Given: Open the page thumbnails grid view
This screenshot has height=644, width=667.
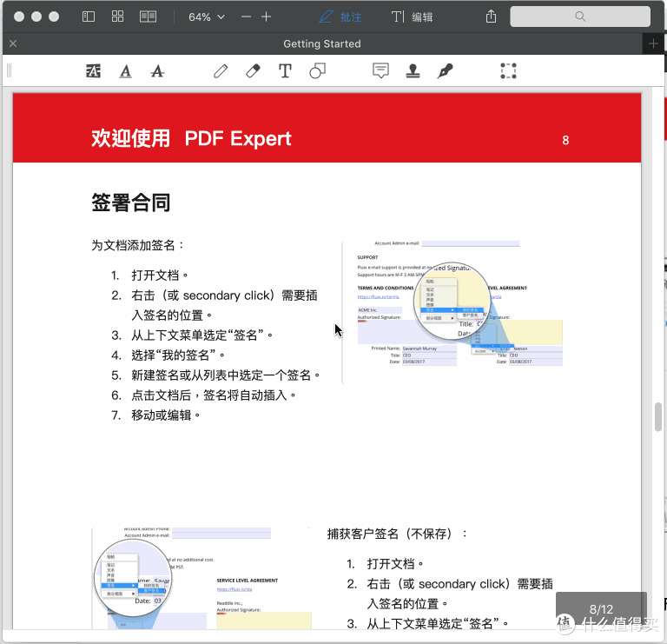Looking at the screenshot, I should click(x=117, y=17).
